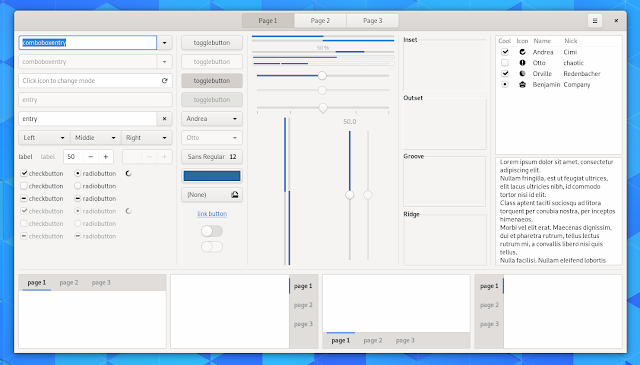Open the Middle dropdown
The height and width of the screenshot is (365, 640).
[96, 138]
